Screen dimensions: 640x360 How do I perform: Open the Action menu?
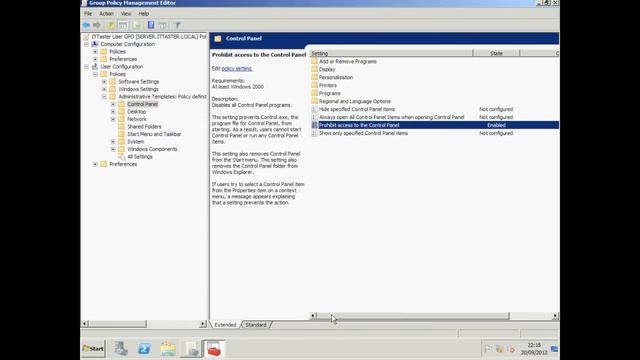point(107,13)
